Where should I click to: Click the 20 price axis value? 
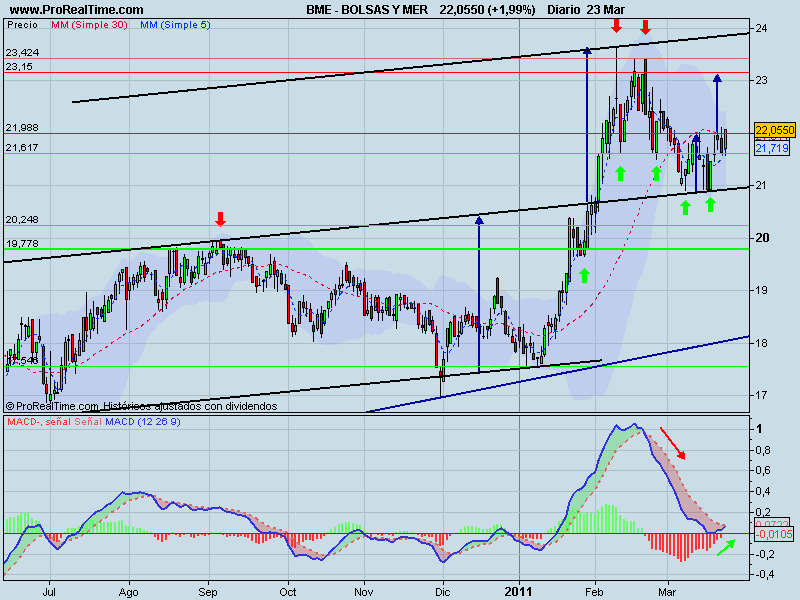tap(762, 238)
